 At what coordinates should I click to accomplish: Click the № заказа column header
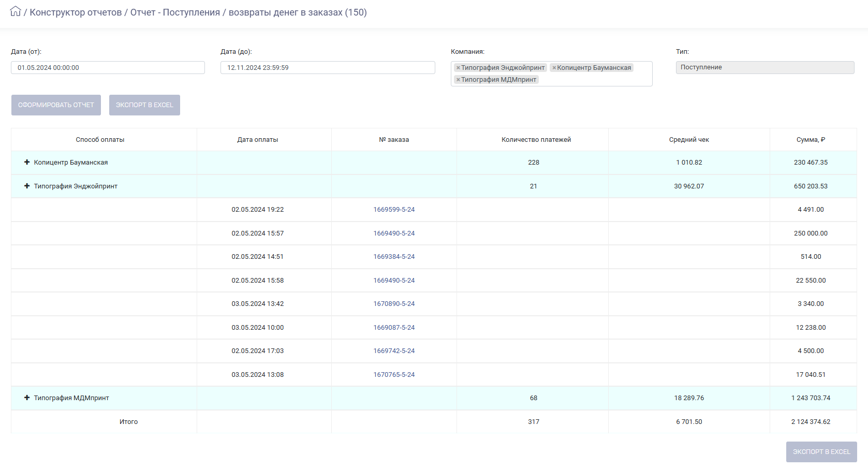point(394,140)
